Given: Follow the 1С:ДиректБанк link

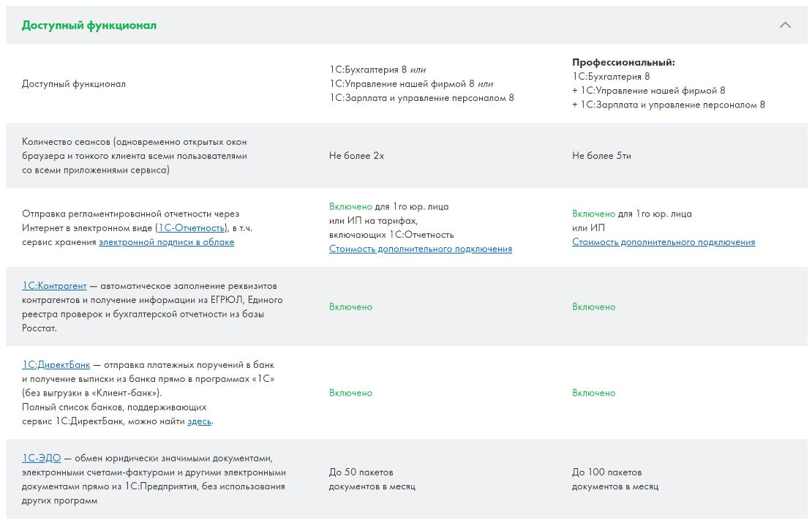Looking at the screenshot, I should [56, 364].
